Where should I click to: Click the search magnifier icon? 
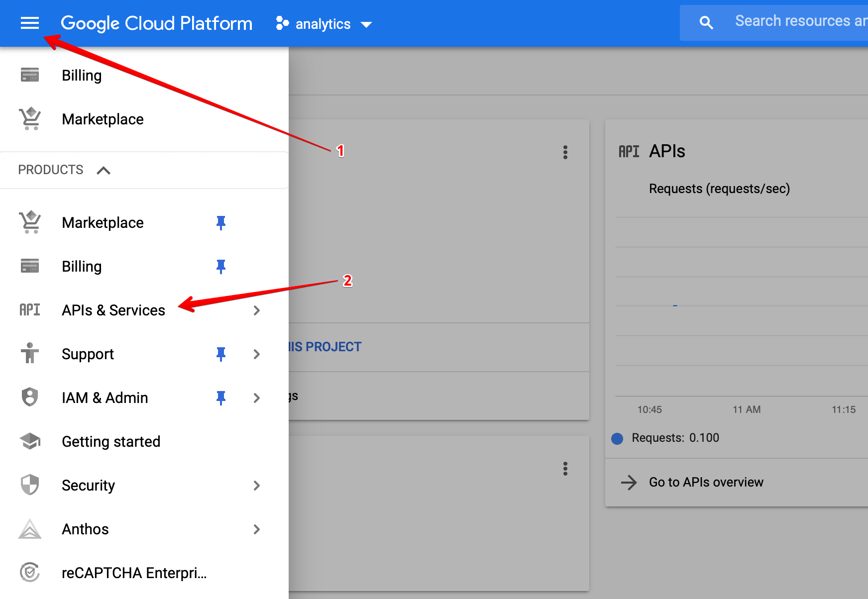[x=706, y=22]
